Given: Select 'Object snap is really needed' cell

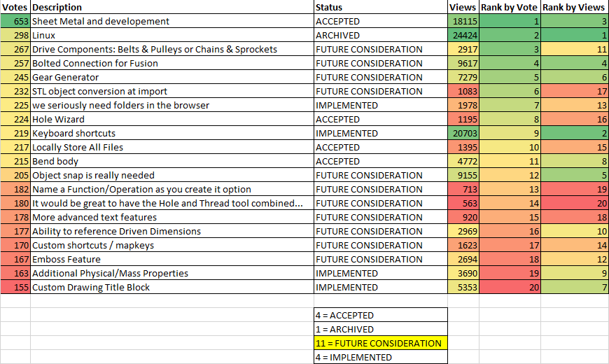Looking at the screenshot, I should (172, 175).
